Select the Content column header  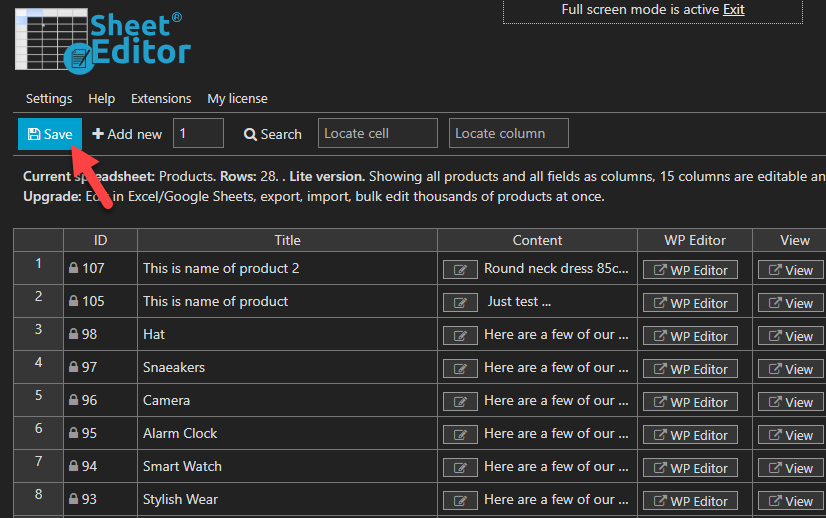click(x=537, y=240)
